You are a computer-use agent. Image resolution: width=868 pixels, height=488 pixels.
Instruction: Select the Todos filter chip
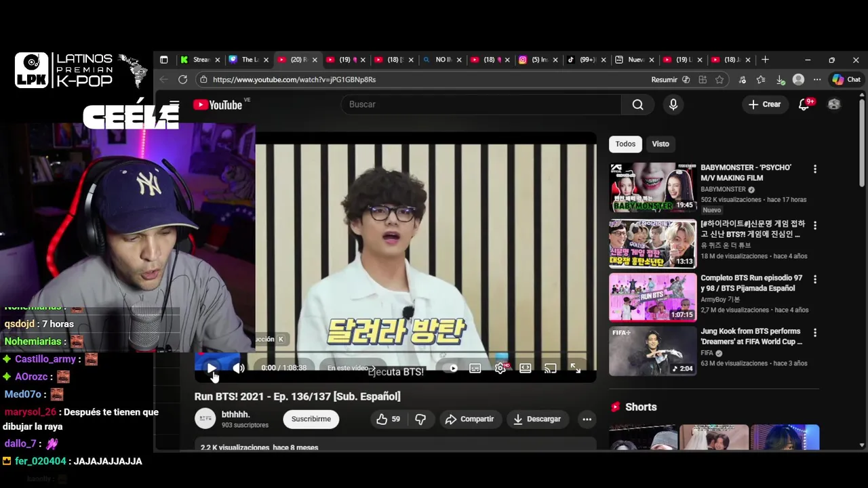coord(625,144)
